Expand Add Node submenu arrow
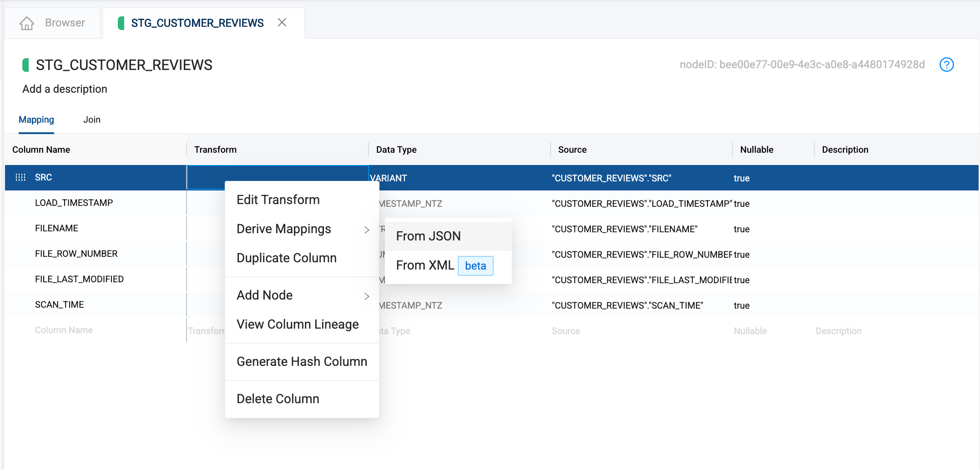The width and height of the screenshot is (980, 470). tap(366, 296)
